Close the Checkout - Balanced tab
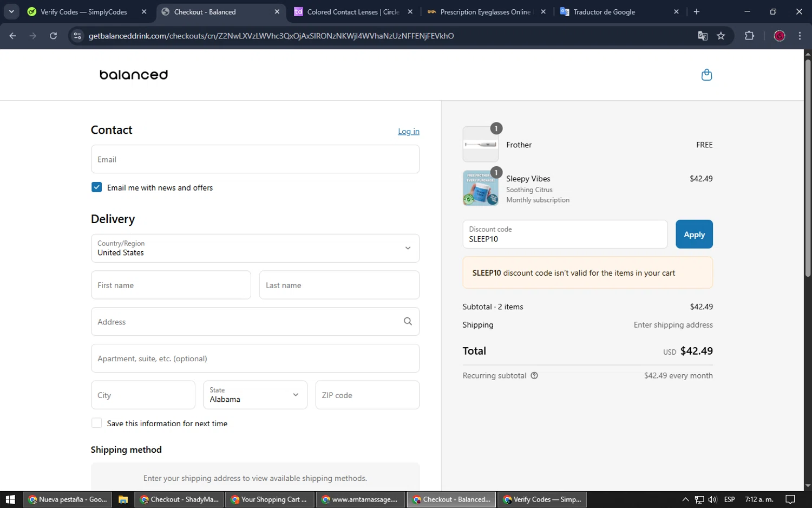The height and width of the screenshot is (508, 812). tap(277, 11)
